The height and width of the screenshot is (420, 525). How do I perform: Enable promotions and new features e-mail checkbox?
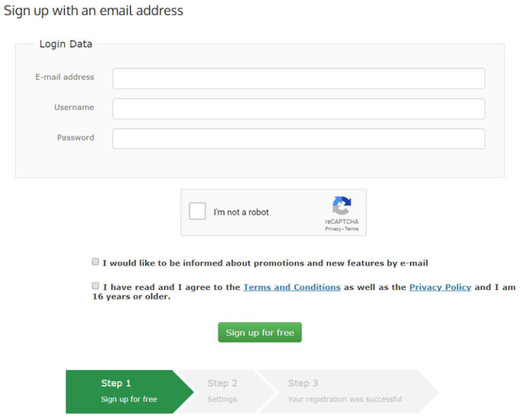(96, 261)
